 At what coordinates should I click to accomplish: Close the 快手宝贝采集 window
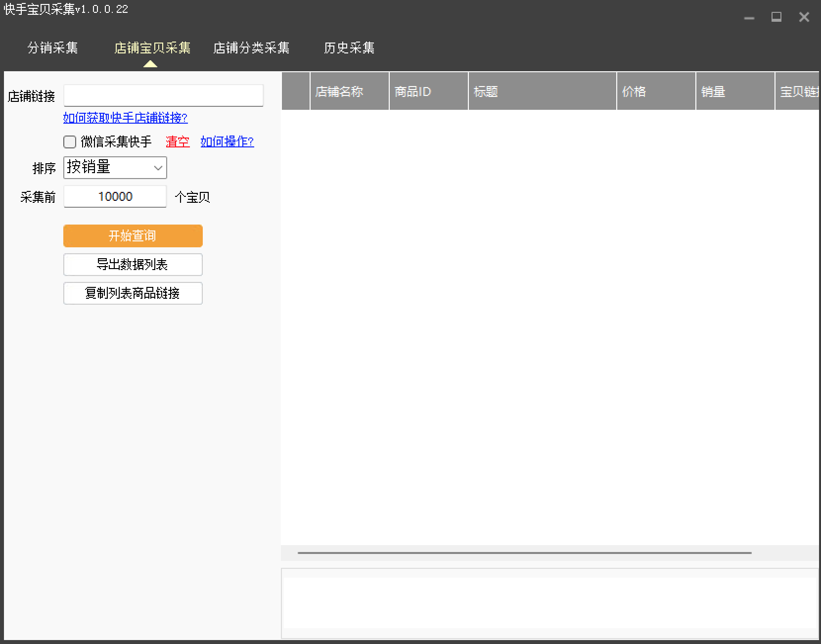click(804, 17)
